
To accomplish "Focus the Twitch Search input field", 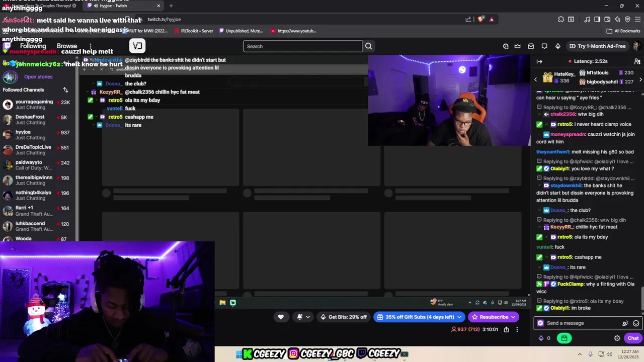I will 302,46.
